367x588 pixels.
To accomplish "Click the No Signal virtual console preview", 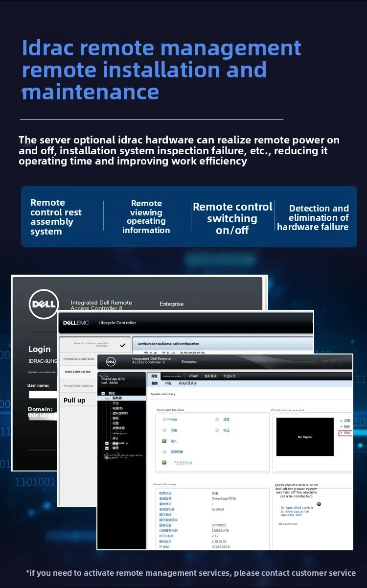I will 305,437.
